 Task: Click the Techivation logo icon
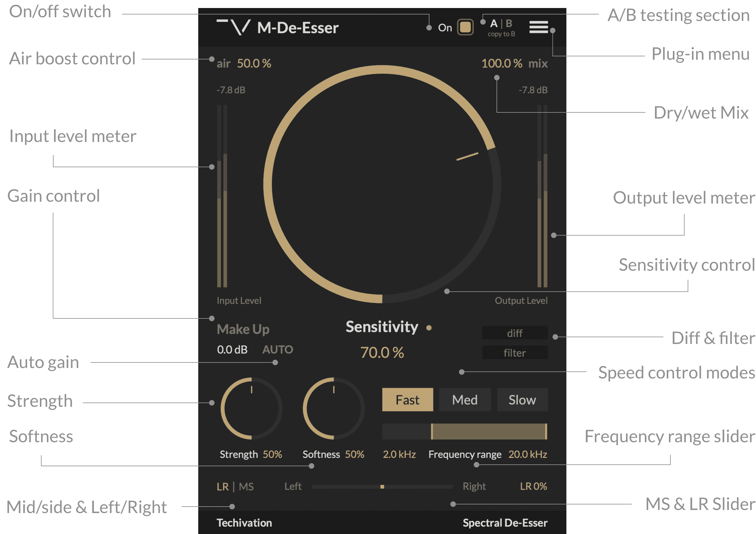coord(233,27)
